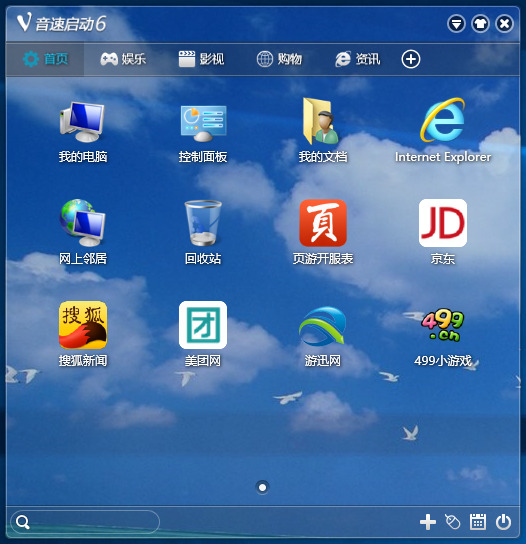Add a shortcut with the bottom plus icon
Viewport: 526px width, 544px height.
[428, 522]
